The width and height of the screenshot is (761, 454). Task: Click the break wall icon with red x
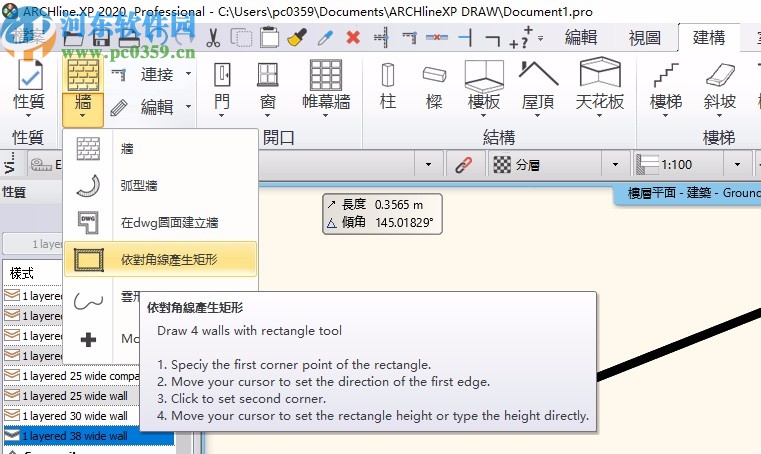click(437, 37)
